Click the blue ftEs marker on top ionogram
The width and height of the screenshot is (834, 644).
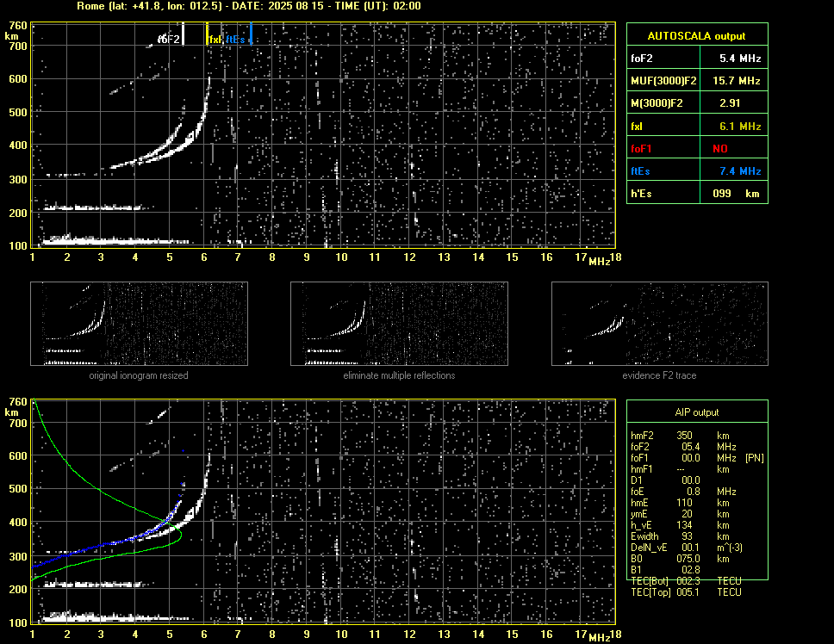tap(251, 34)
